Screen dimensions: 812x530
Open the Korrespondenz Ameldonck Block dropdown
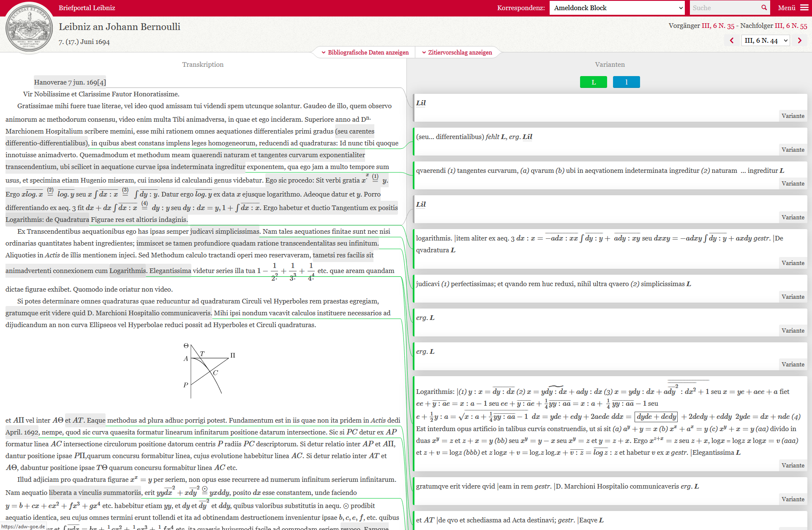point(617,8)
